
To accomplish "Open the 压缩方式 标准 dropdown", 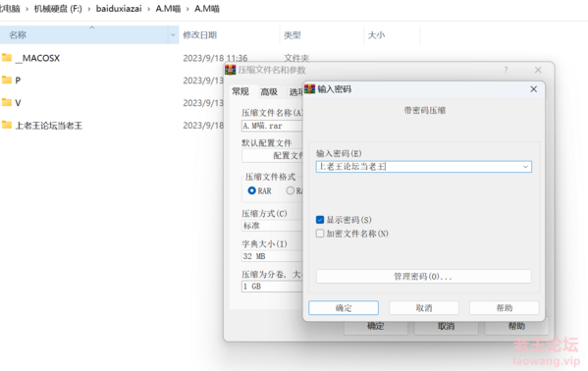I will tap(272, 226).
